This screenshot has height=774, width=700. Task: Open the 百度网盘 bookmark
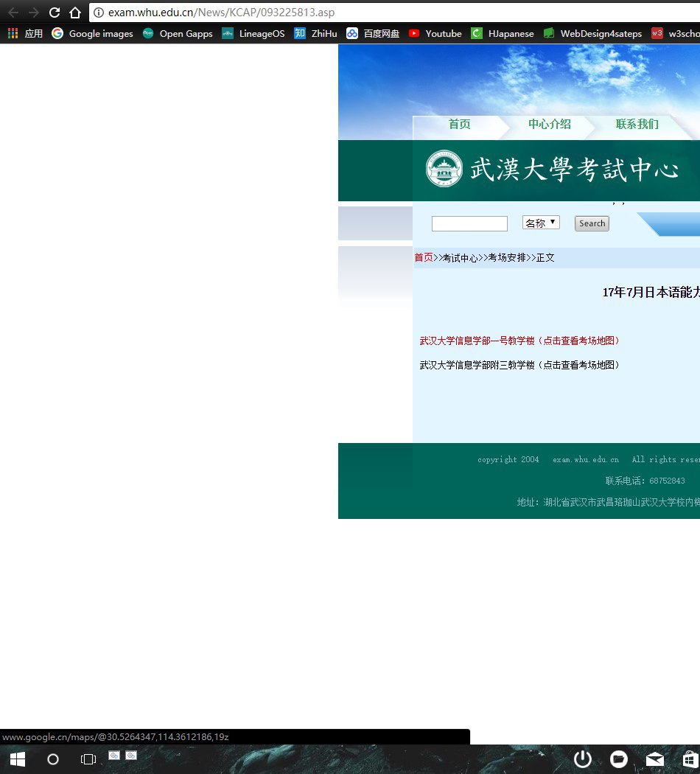[374, 33]
